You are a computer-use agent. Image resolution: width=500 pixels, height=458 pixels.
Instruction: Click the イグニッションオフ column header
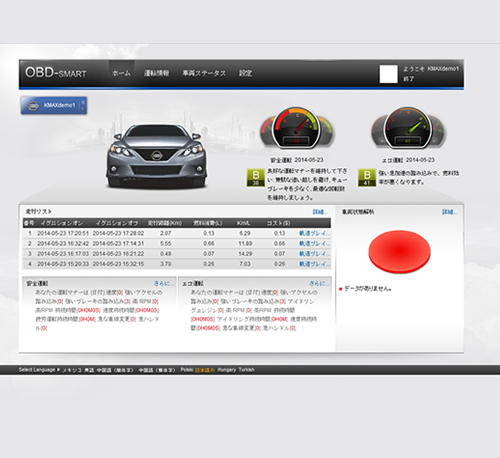pos(117,223)
